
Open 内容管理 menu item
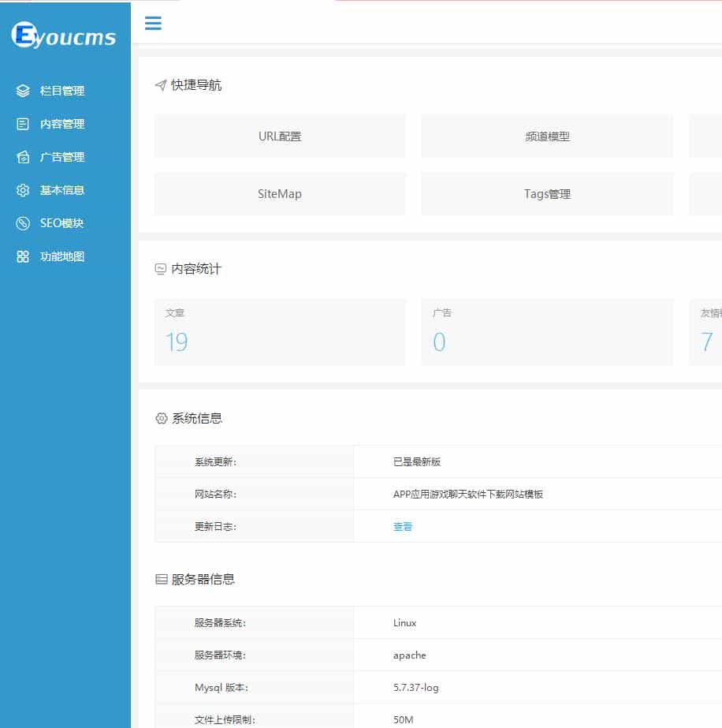point(62,124)
